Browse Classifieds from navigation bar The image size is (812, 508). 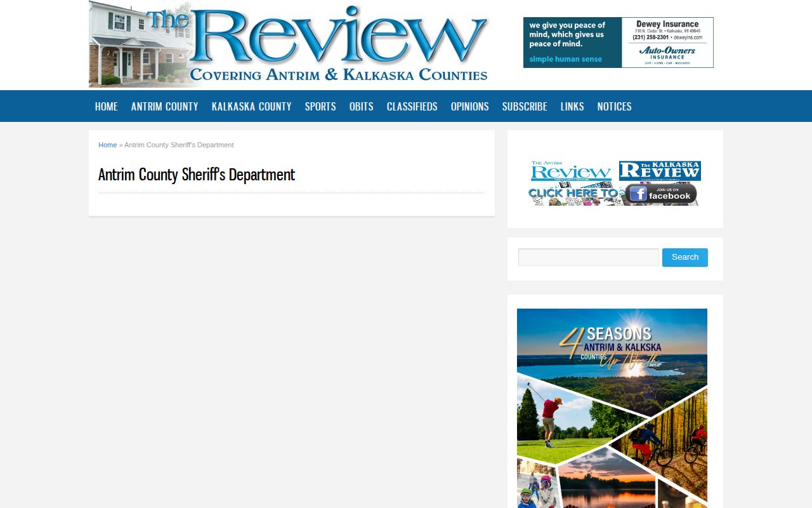tap(412, 106)
